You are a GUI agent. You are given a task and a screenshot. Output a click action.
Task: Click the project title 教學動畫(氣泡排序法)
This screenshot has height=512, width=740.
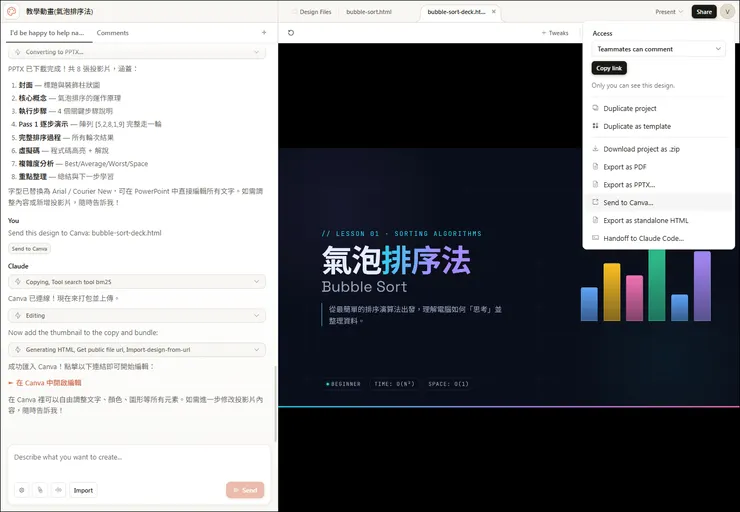coord(59,11)
